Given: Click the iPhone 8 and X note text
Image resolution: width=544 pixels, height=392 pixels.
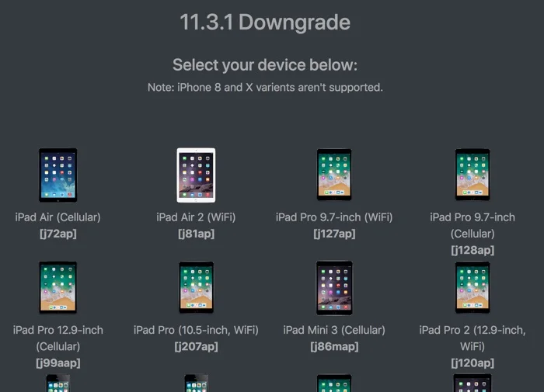Looking at the screenshot, I should click(265, 88).
